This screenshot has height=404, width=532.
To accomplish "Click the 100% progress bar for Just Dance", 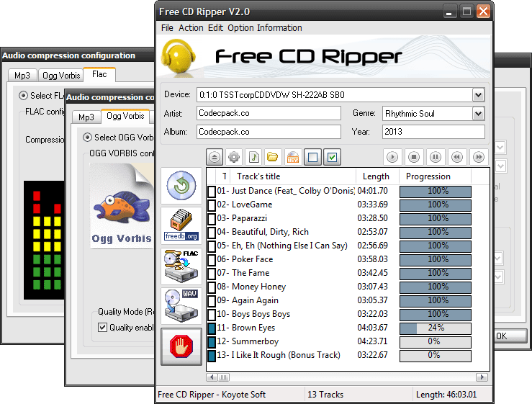I will pyautogui.click(x=436, y=192).
